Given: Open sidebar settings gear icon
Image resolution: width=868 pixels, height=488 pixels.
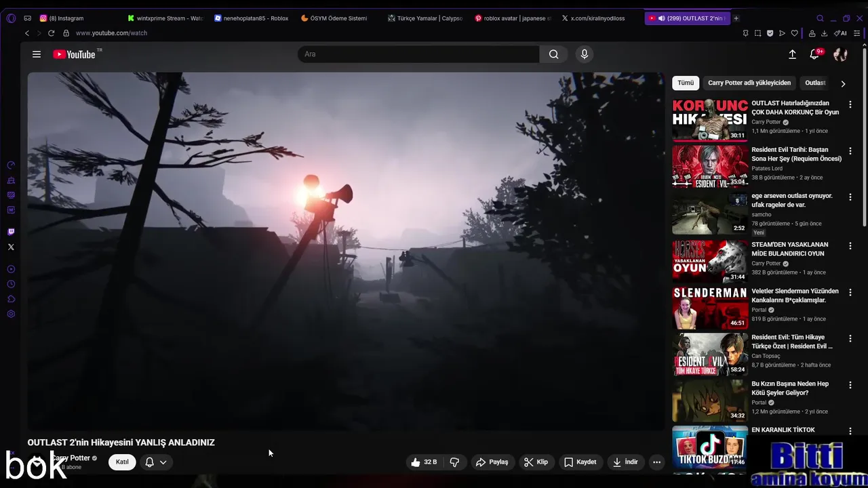Looking at the screenshot, I should [x=11, y=314].
